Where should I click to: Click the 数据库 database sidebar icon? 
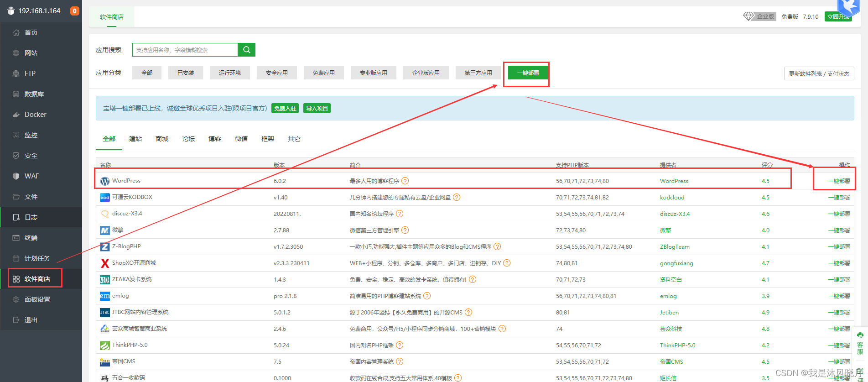16,94
